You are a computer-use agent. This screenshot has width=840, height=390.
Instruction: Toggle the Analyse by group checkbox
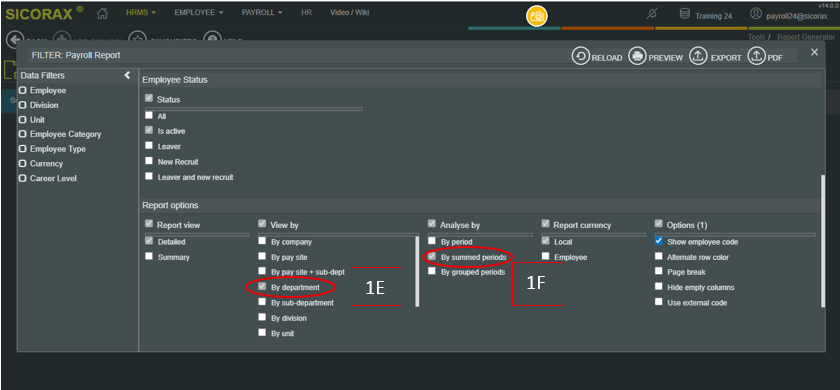432,224
